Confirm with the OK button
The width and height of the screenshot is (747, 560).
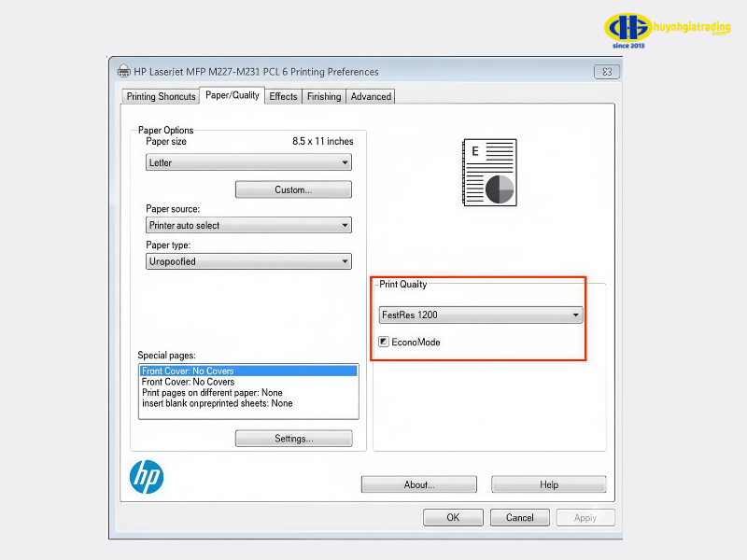453,517
